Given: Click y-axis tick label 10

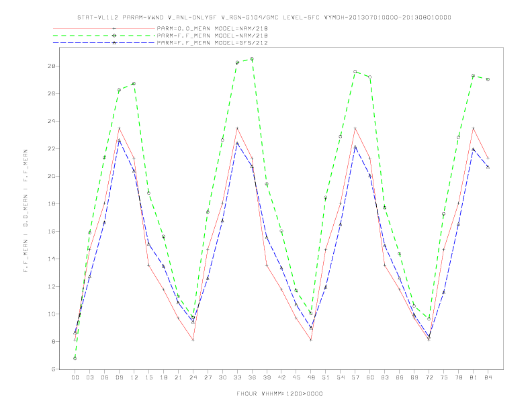Looking at the screenshot, I should [x=52, y=314].
